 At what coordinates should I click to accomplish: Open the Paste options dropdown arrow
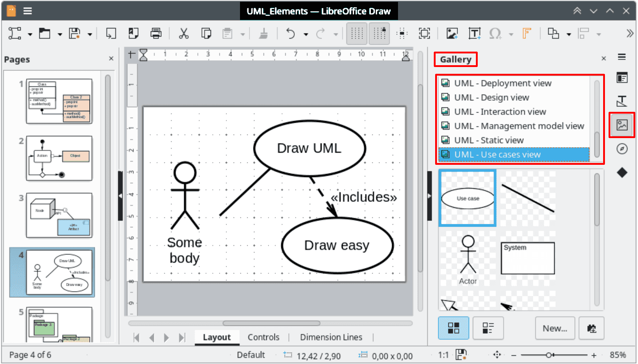pyautogui.click(x=243, y=33)
